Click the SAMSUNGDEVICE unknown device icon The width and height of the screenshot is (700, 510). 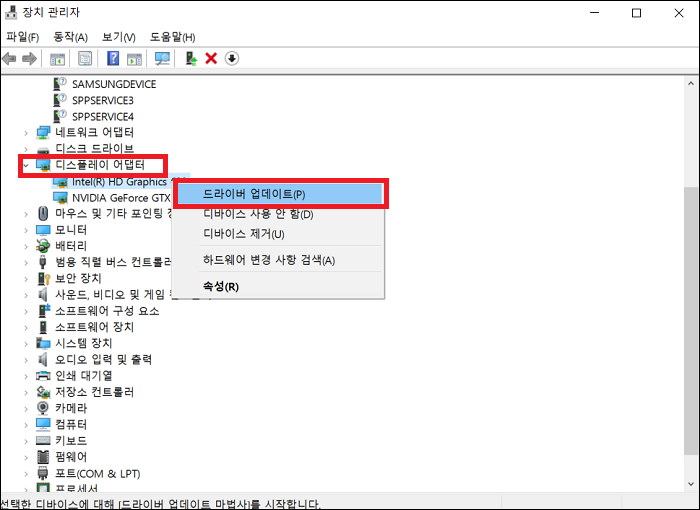(x=60, y=84)
